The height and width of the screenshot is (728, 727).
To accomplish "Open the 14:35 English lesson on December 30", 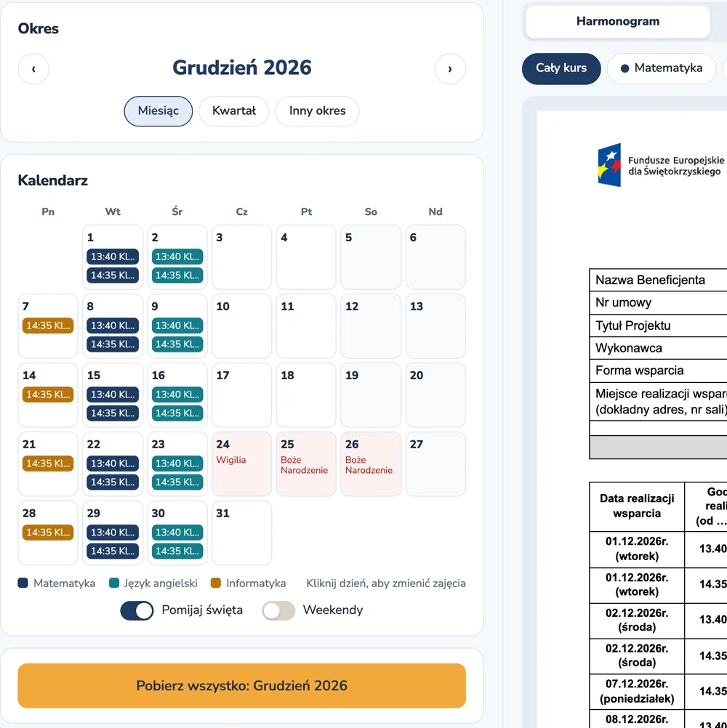I will (x=177, y=551).
